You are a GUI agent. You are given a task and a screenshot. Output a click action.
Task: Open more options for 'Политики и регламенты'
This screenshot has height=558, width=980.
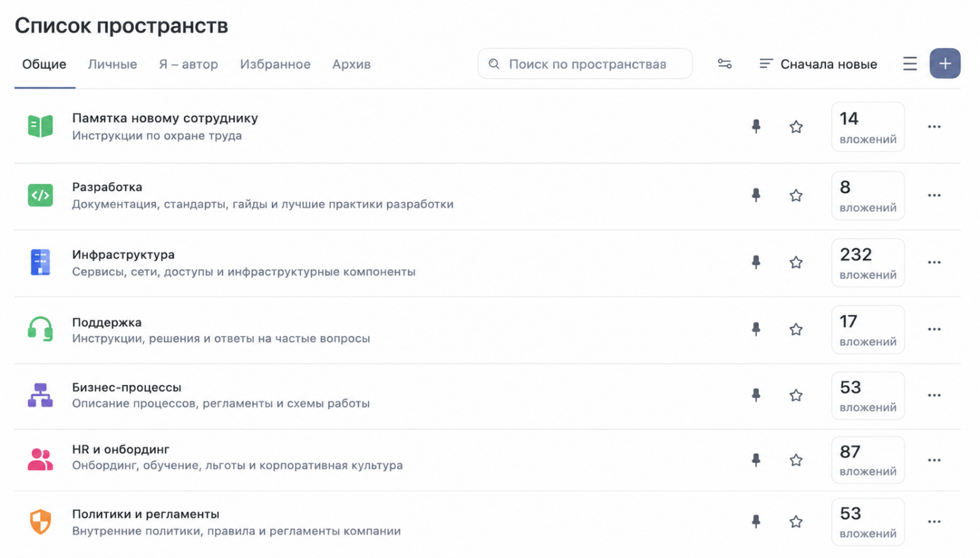point(934,522)
